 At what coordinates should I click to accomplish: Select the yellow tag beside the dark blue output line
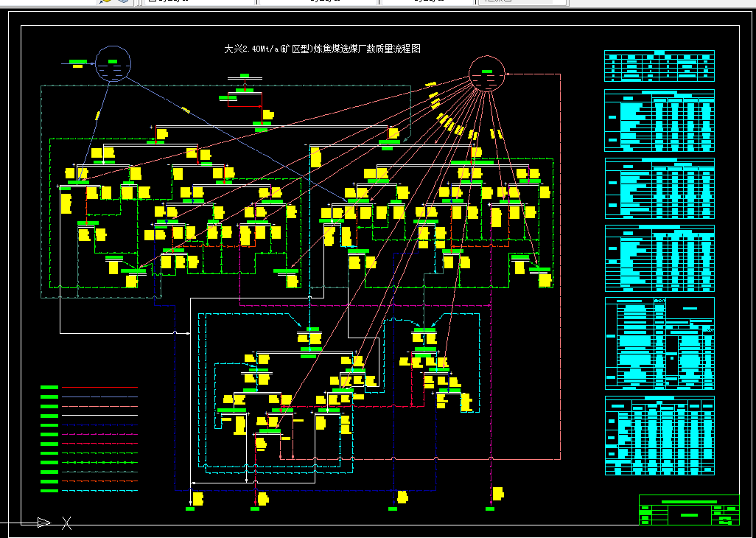click(x=402, y=497)
